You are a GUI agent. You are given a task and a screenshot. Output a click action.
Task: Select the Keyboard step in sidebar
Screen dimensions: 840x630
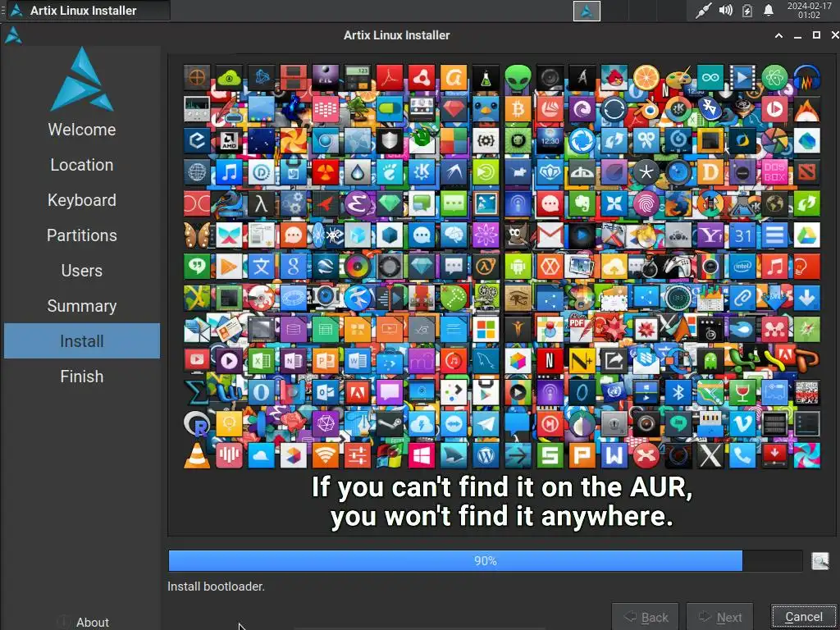point(82,200)
